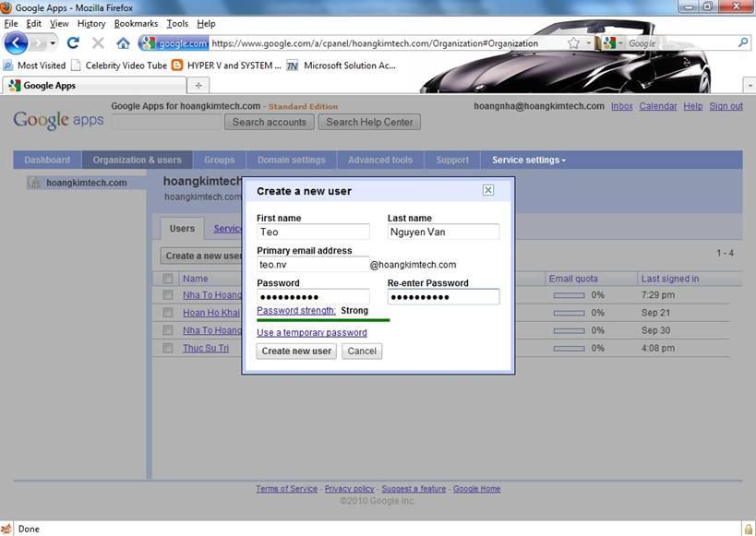Click the First name input field
The height and width of the screenshot is (536, 756).
(314, 232)
